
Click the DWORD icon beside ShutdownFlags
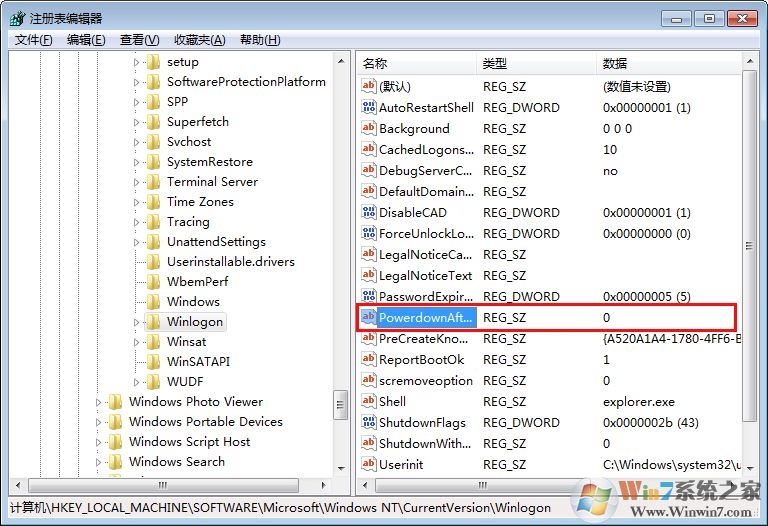368,422
